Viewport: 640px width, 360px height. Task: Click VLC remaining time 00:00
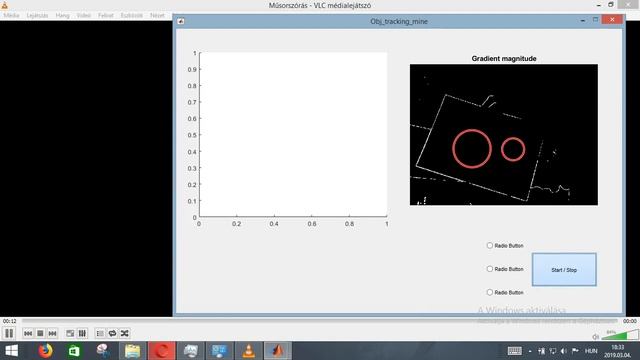(x=630, y=321)
